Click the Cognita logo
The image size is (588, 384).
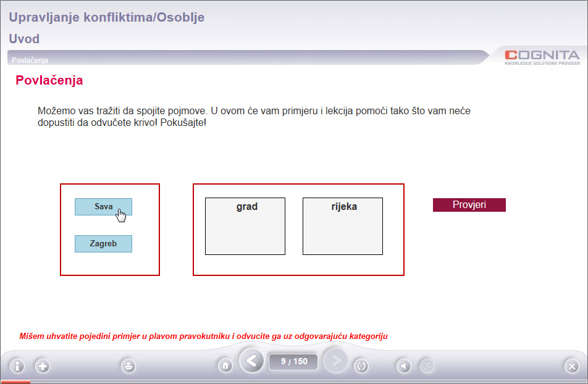[x=542, y=57]
